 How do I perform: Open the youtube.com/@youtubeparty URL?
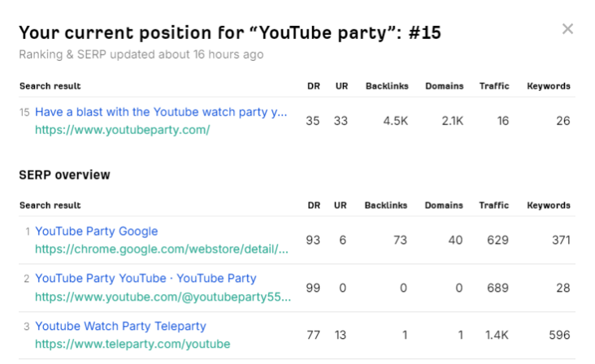click(x=163, y=297)
